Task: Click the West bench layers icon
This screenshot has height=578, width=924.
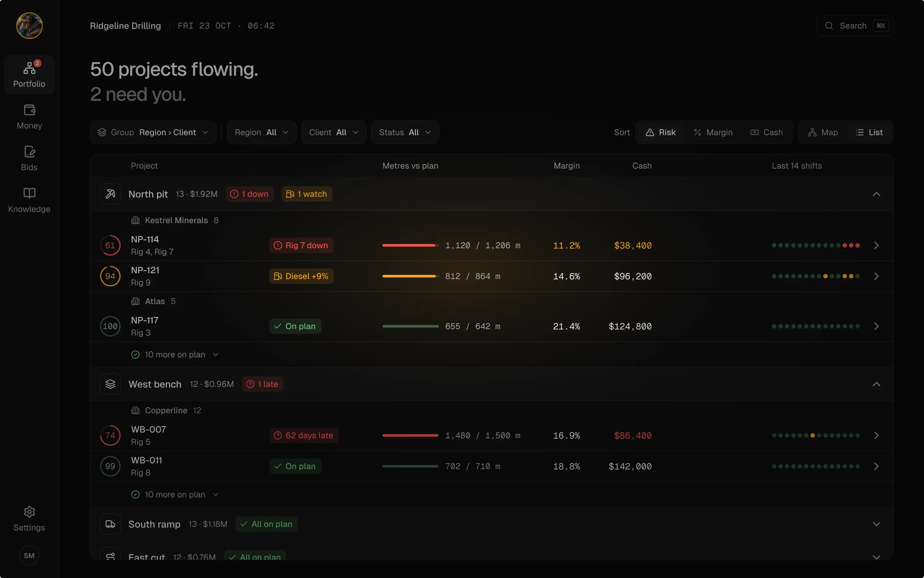Action: (110, 384)
